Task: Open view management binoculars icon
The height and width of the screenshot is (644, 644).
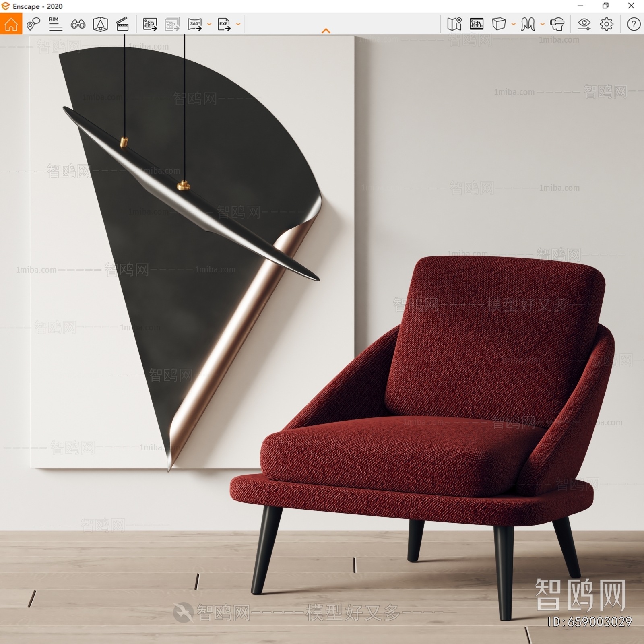Action: pos(78,24)
